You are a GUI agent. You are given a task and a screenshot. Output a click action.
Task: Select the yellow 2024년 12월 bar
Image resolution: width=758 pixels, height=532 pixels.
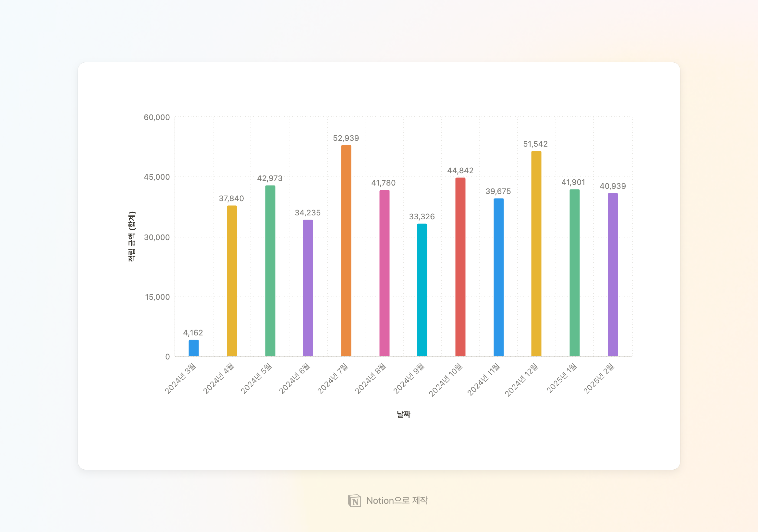pos(536,253)
